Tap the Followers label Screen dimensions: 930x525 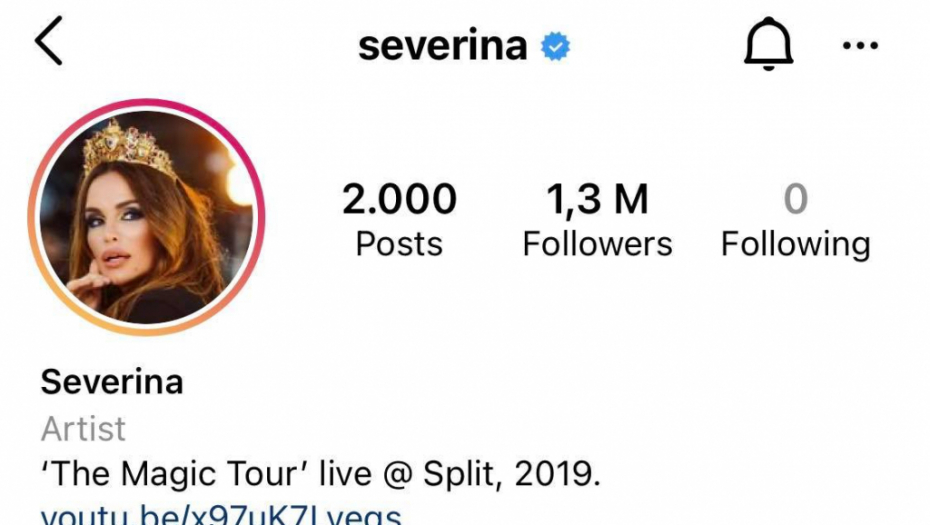[x=597, y=244]
